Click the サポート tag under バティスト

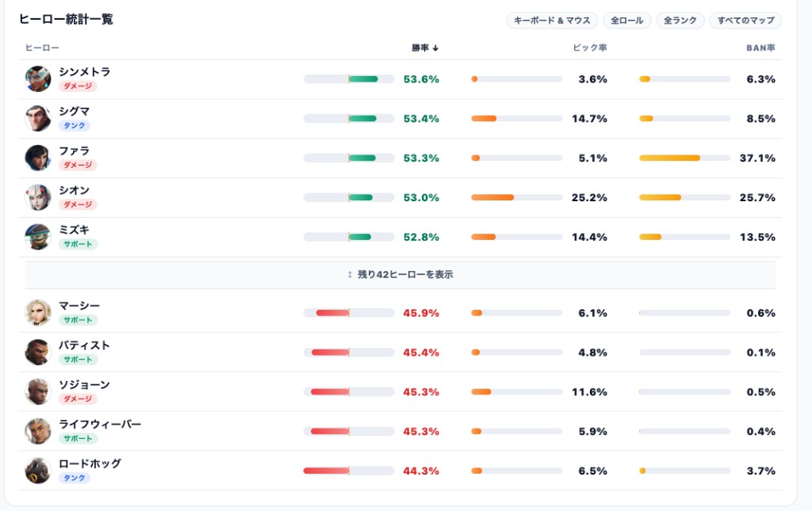[x=78, y=360]
